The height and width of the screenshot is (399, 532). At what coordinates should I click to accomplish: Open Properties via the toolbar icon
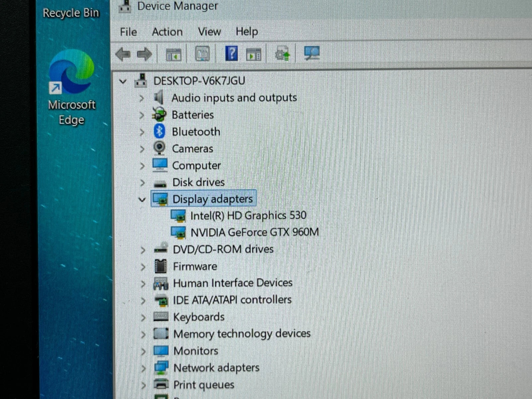coord(202,54)
